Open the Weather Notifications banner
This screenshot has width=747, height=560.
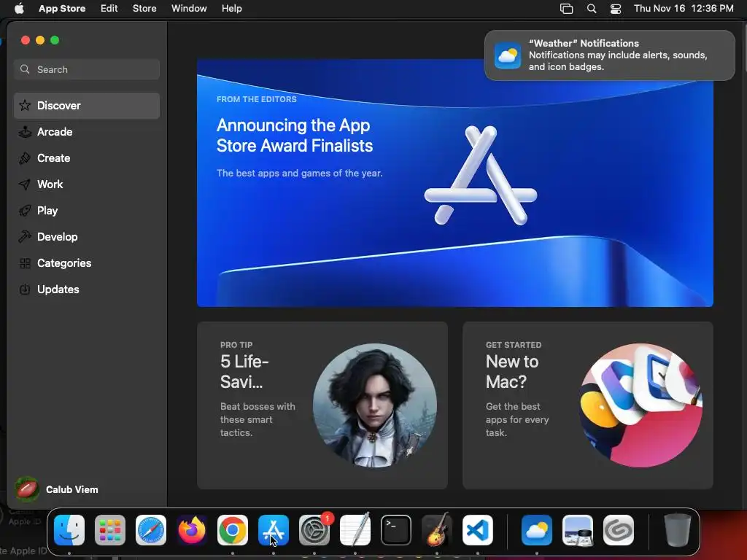click(x=609, y=55)
